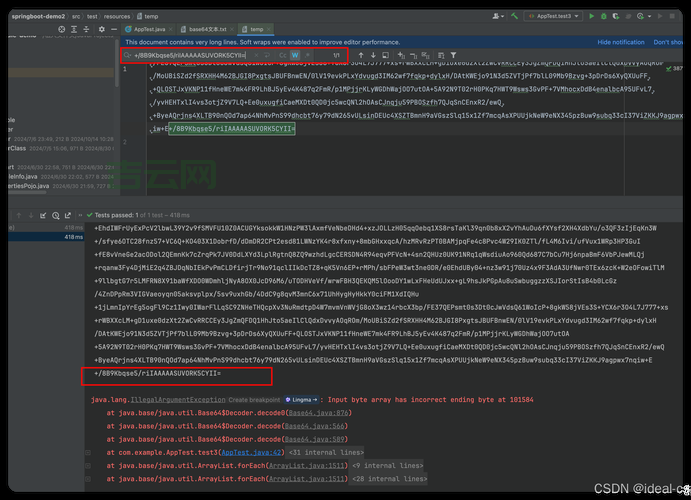Viewport: 691px width, 500px height.
Task: Toggle the Regex option in find bar
Action: tap(309, 55)
